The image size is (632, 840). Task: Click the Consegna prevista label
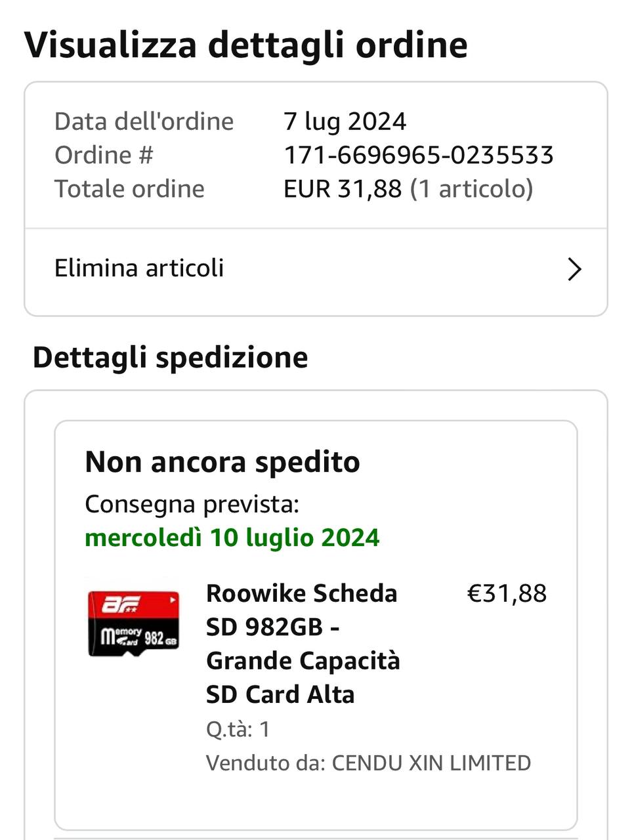[192, 505]
